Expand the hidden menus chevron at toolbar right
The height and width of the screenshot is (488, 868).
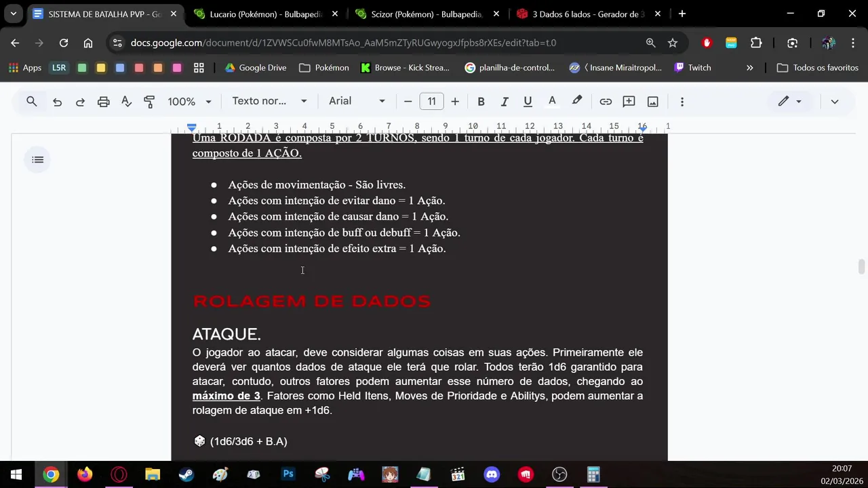[x=834, y=102]
